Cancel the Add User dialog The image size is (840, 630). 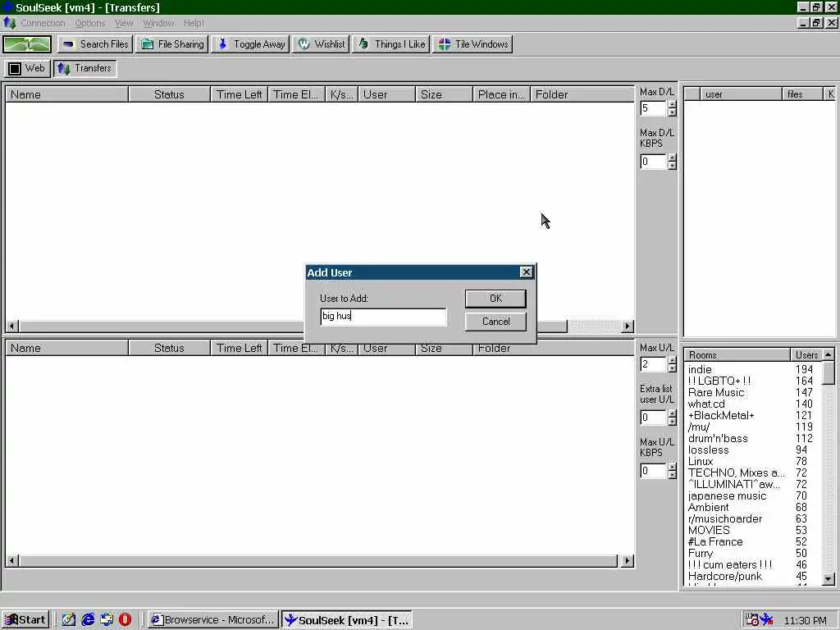click(495, 322)
